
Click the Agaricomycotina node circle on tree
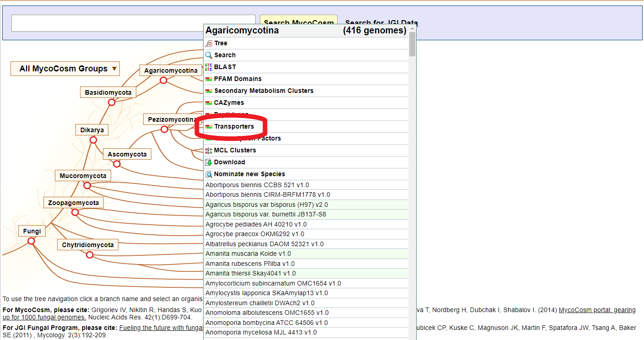pos(163,80)
